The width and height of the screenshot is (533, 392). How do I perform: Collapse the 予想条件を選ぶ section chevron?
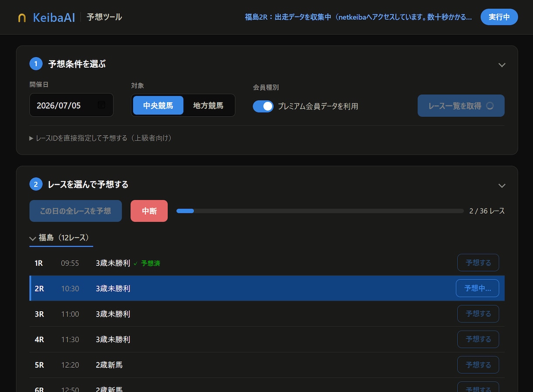pos(502,65)
